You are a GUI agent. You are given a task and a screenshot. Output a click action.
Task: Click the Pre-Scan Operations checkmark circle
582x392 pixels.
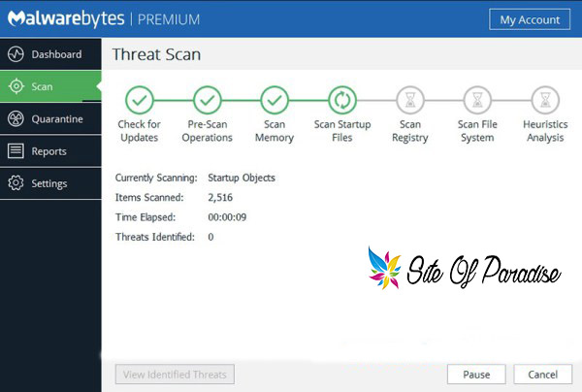pyautogui.click(x=208, y=100)
